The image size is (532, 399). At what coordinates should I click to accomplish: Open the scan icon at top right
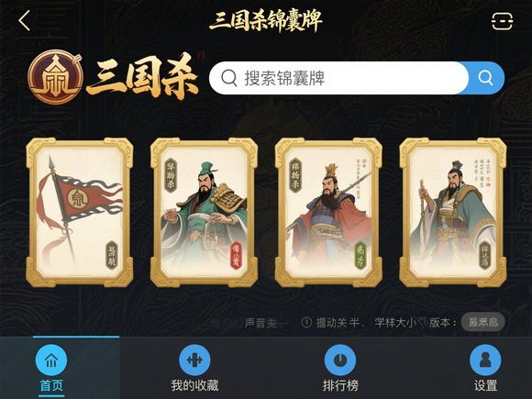[502, 21]
